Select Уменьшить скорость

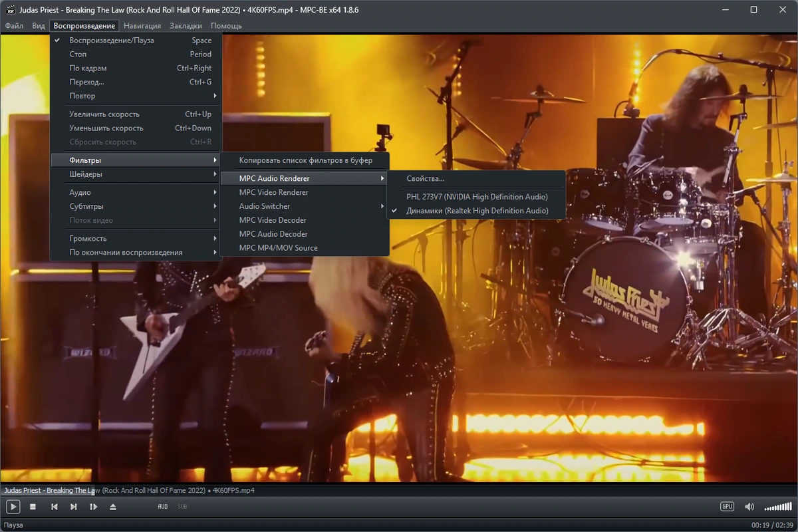click(136, 128)
